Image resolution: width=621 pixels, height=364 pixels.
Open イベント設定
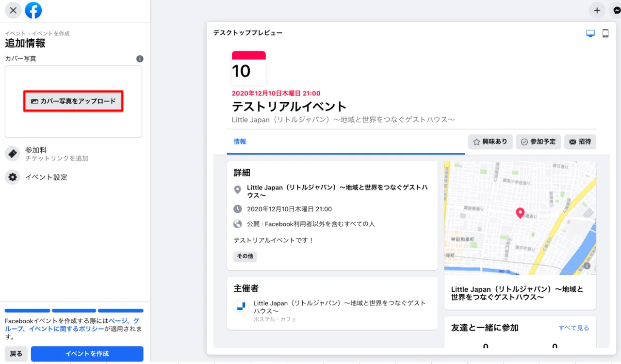click(46, 177)
